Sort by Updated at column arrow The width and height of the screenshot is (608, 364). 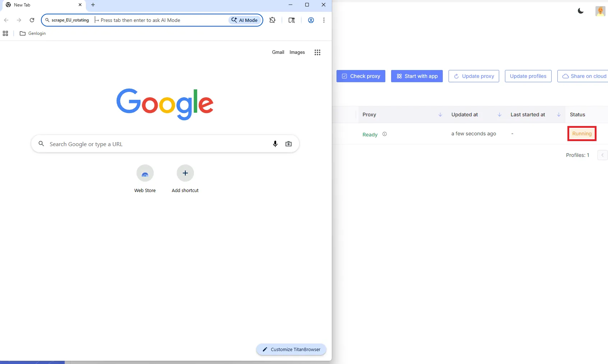coord(500,115)
